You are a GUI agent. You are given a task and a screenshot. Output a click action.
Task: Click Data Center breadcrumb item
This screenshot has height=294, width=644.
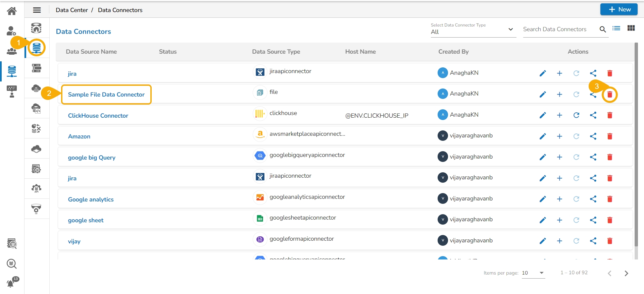[71, 10]
